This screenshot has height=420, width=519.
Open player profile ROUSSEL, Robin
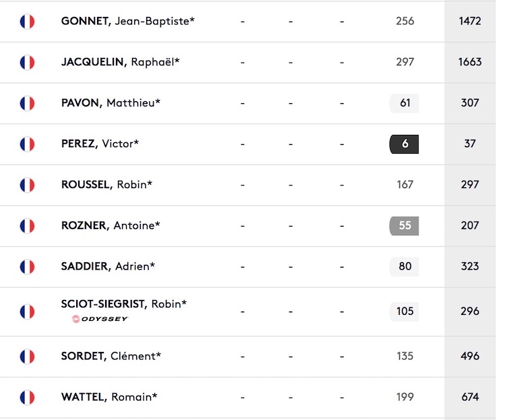pyautogui.click(x=106, y=184)
